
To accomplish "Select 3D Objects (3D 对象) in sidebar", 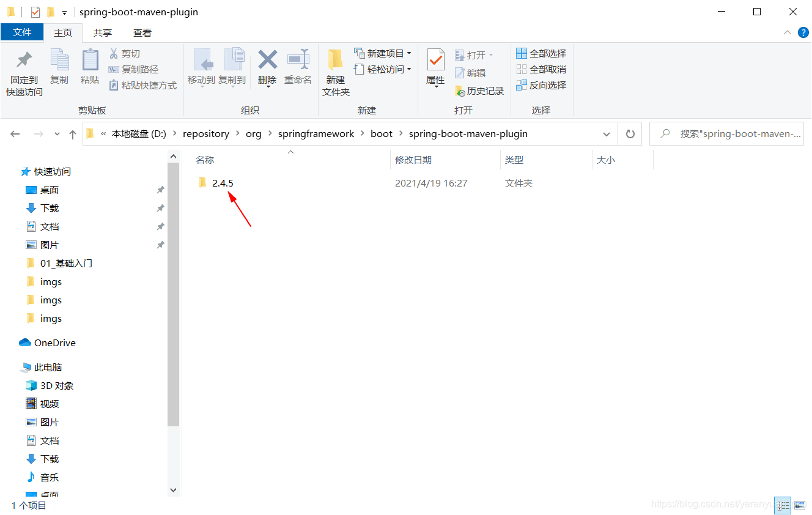I will 50,386.
